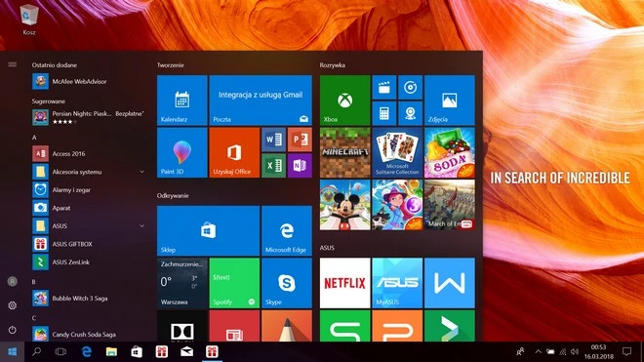Open the webcam small tile
The width and height of the screenshot is (644, 362).
tap(410, 113)
